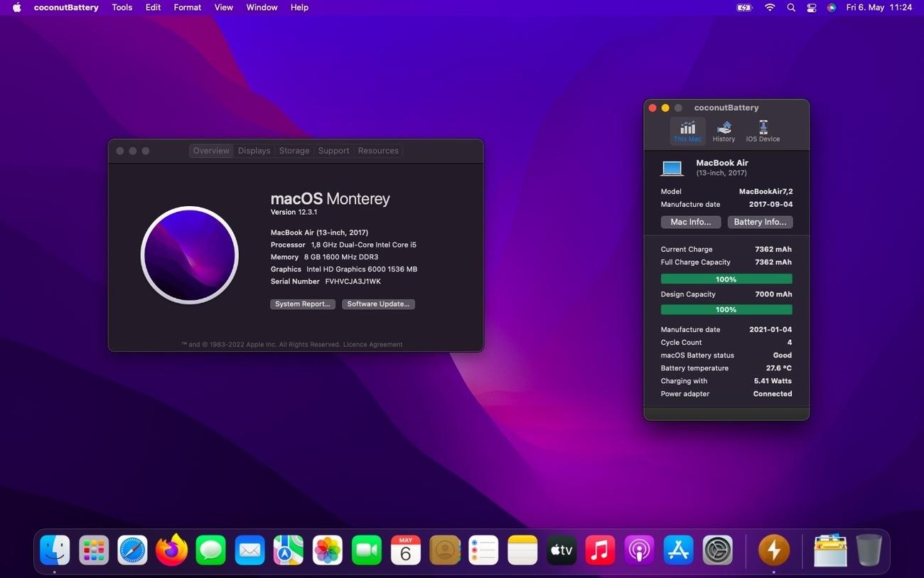This screenshot has height=578, width=924.
Task: Open the Trash in the Dock
Action: 869,550
